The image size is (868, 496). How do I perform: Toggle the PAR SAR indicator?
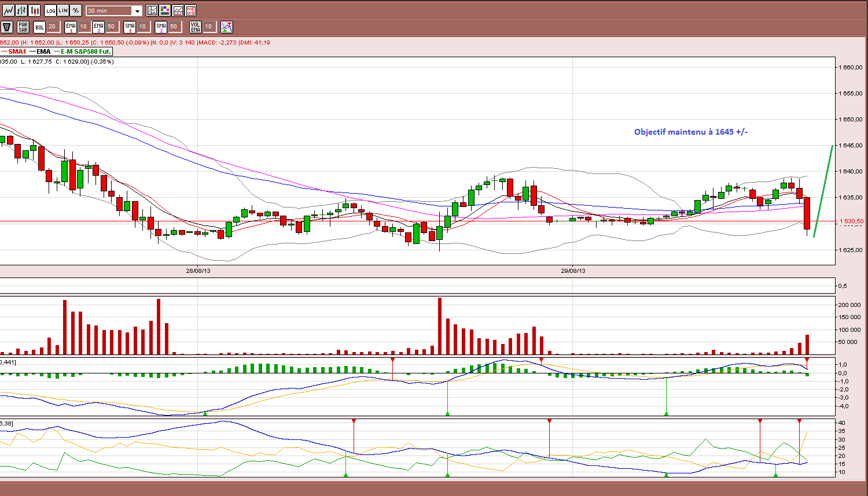[23, 27]
